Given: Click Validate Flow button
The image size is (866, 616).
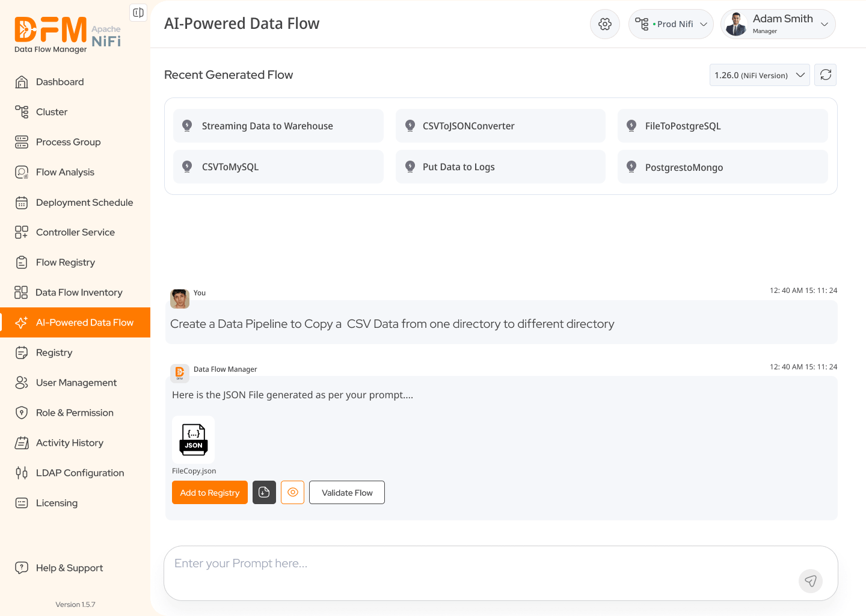Looking at the screenshot, I should pyautogui.click(x=347, y=493).
